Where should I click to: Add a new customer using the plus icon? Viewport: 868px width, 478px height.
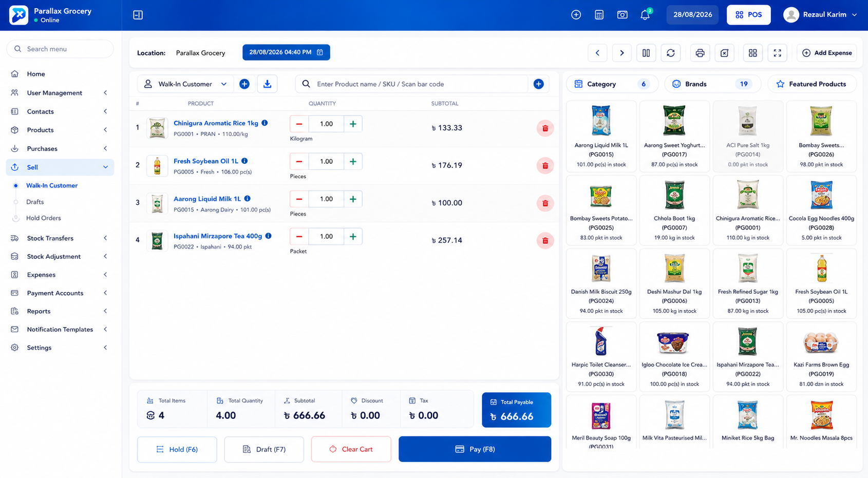click(x=244, y=84)
